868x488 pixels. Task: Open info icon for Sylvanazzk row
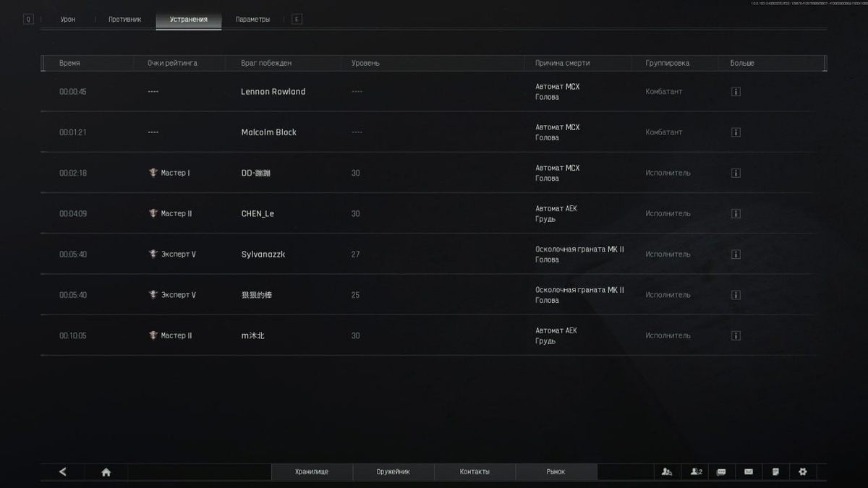[x=736, y=254]
